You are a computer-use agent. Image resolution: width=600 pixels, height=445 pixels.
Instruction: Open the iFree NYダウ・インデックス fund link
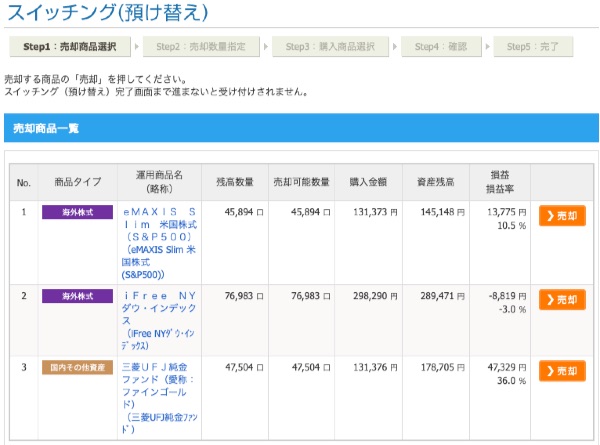point(159,321)
